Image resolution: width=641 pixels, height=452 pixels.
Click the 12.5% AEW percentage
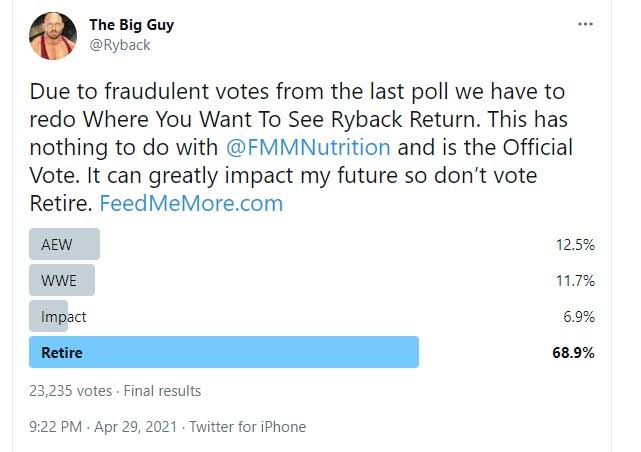click(575, 245)
